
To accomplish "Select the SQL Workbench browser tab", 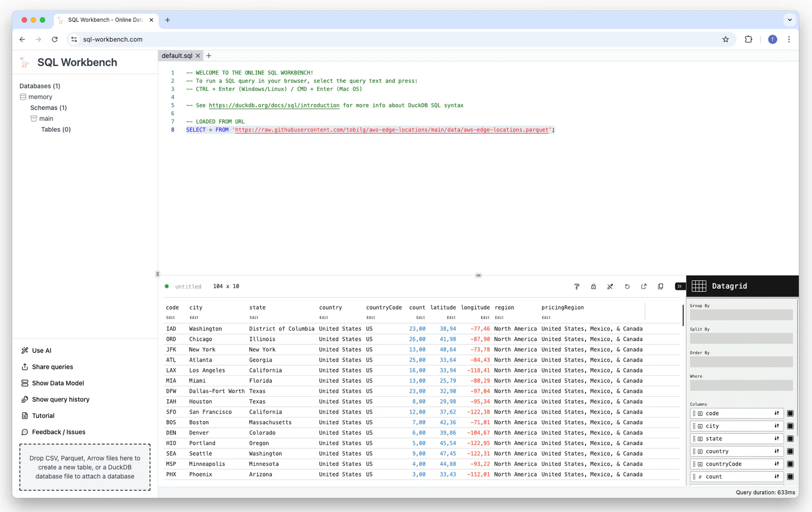I will pos(105,20).
